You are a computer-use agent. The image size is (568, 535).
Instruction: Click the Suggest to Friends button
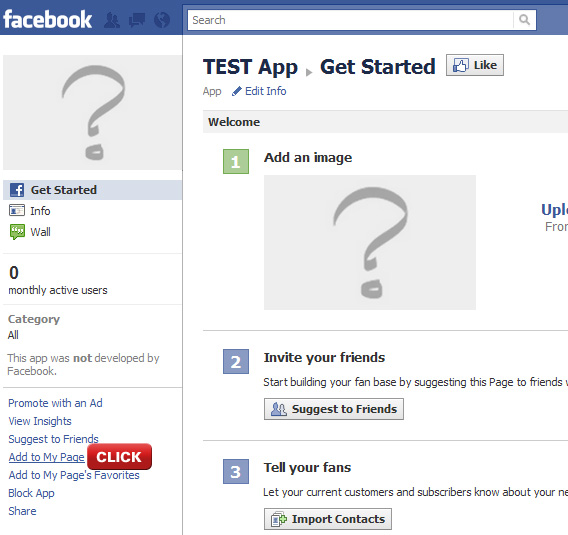pos(334,409)
